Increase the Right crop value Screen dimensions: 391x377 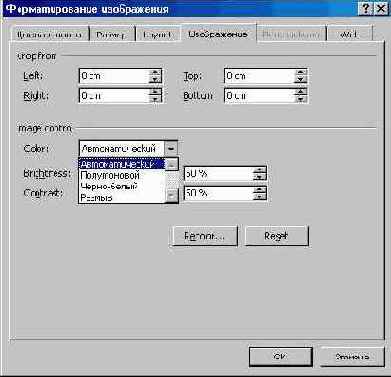tap(155, 92)
